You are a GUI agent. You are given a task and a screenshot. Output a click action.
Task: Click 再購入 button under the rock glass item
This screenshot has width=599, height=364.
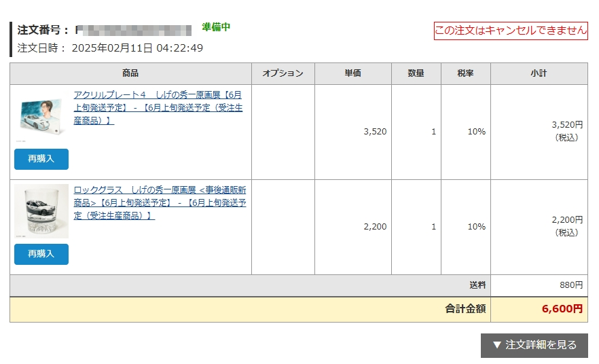click(41, 254)
